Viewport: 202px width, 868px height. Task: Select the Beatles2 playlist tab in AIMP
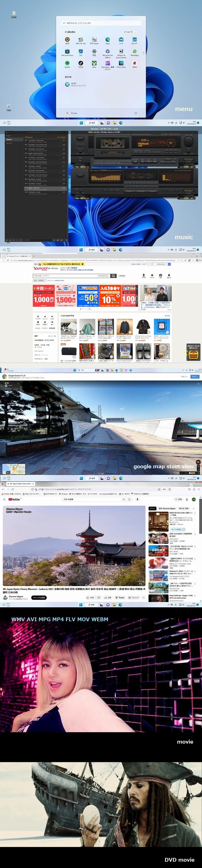9,139
